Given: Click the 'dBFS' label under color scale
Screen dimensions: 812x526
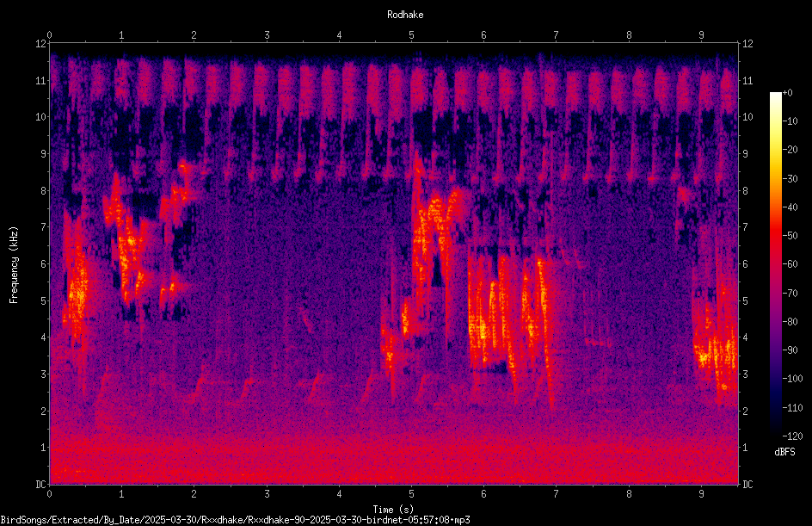Looking at the screenshot, I should tap(784, 452).
